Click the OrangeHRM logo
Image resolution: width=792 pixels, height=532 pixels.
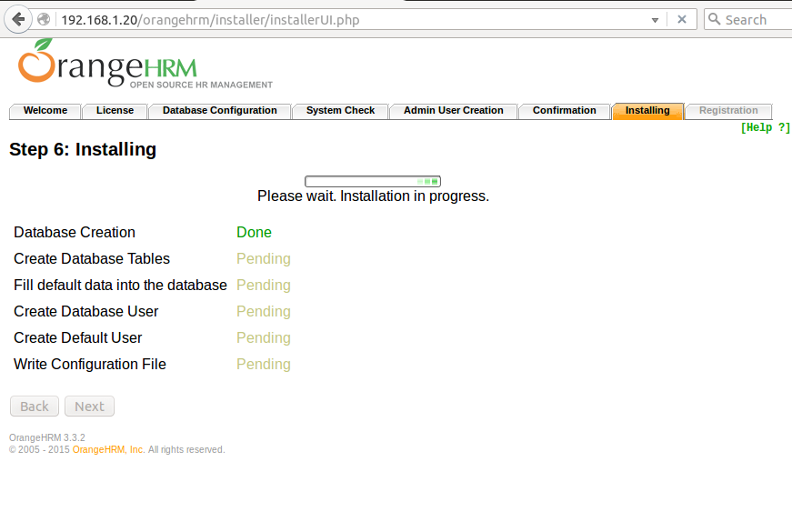[x=145, y=65]
